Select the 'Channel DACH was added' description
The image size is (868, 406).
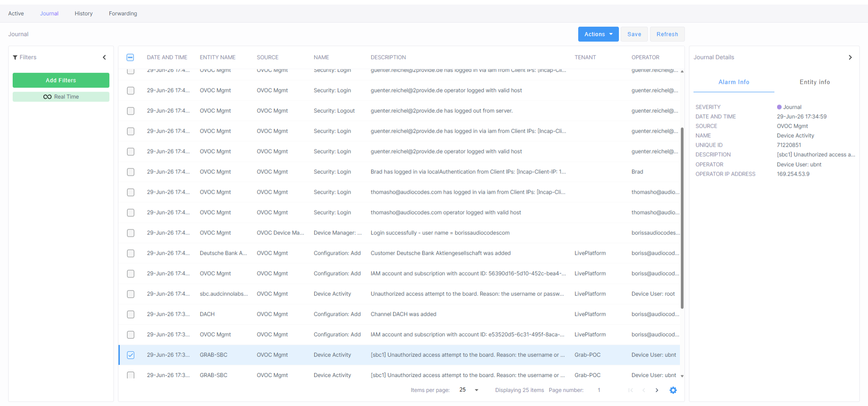click(x=403, y=315)
